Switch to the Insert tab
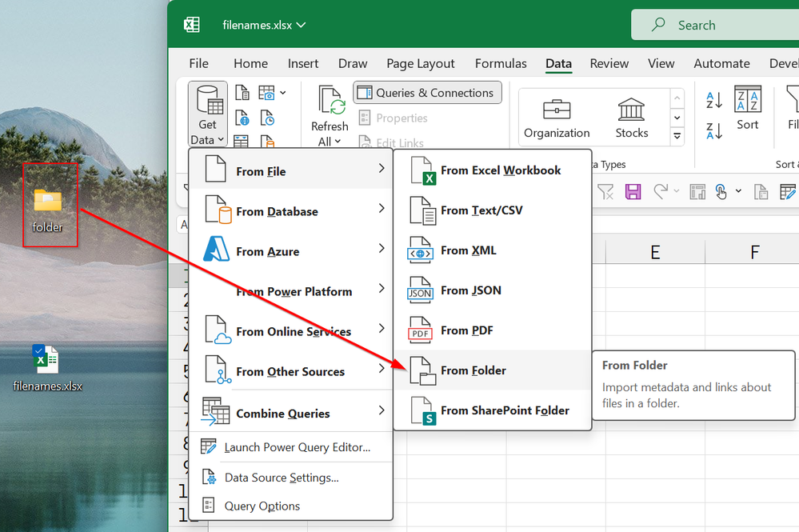Image resolution: width=799 pixels, height=532 pixels. tap(303, 63)
